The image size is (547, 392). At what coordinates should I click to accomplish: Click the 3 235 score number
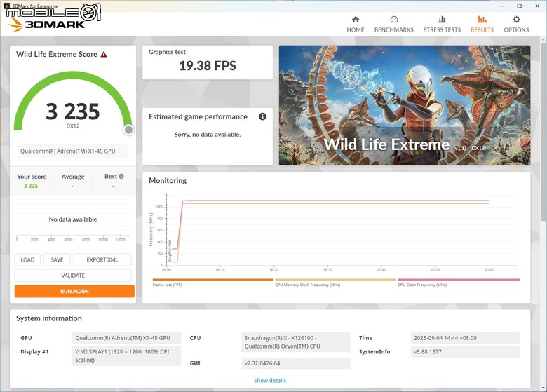pos(72,111)
